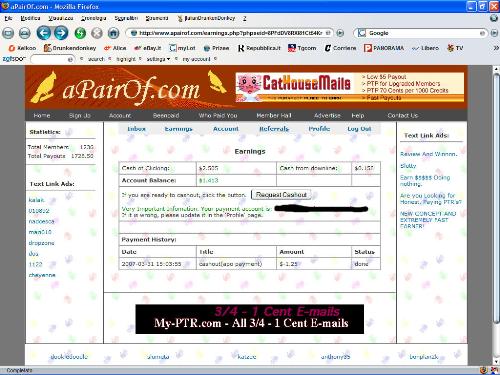Reload the page with the green refresh icon
This screenshot has width=500, height=375.
(x=80, y=33)
